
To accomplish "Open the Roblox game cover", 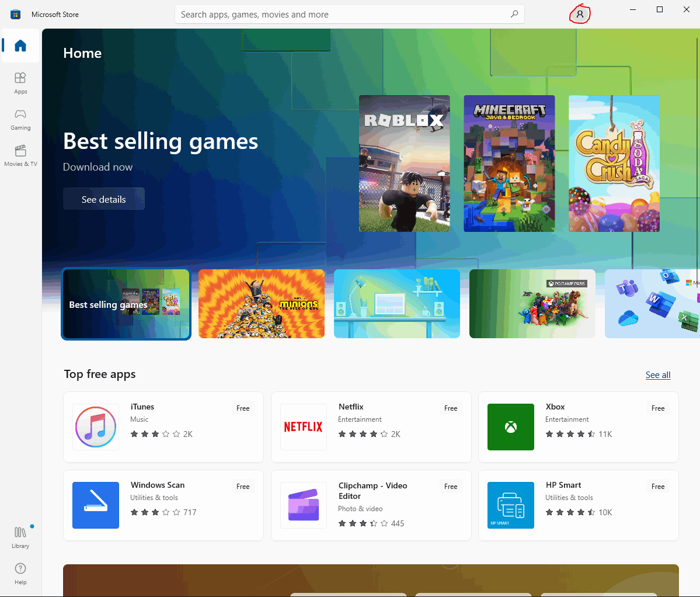I will (x=405, y=164).
